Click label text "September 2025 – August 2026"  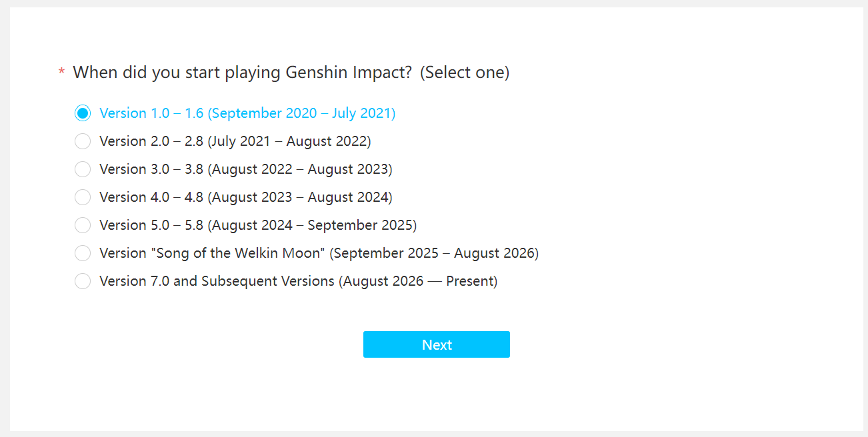(434, 253)
